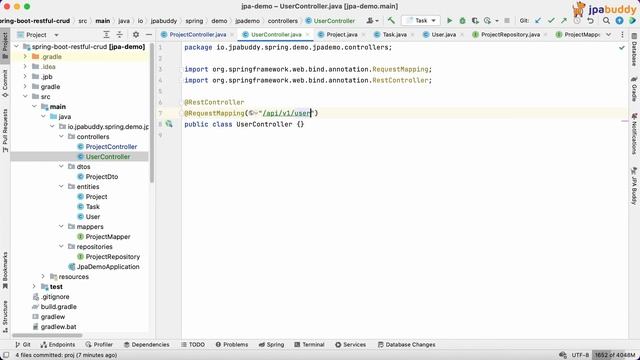
Task: Select the User entity in tree
Action: click(x=93, y=217)
